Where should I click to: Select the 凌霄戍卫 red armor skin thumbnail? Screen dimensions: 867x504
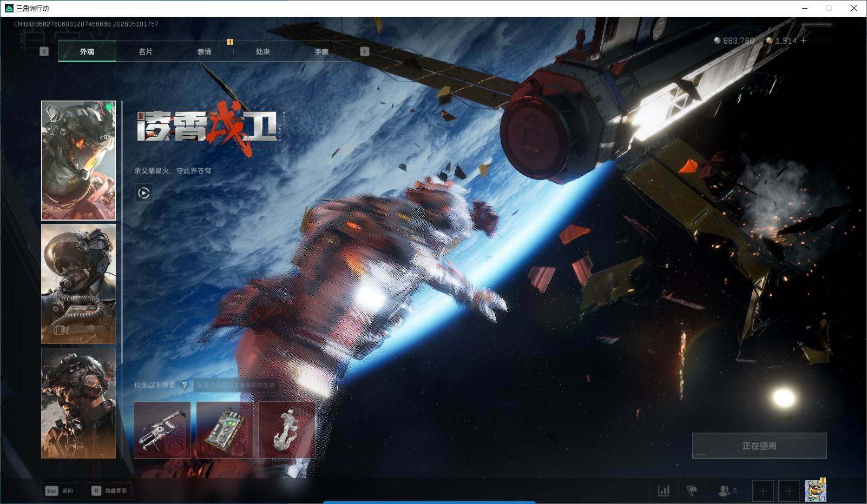(x=78, y=161)
